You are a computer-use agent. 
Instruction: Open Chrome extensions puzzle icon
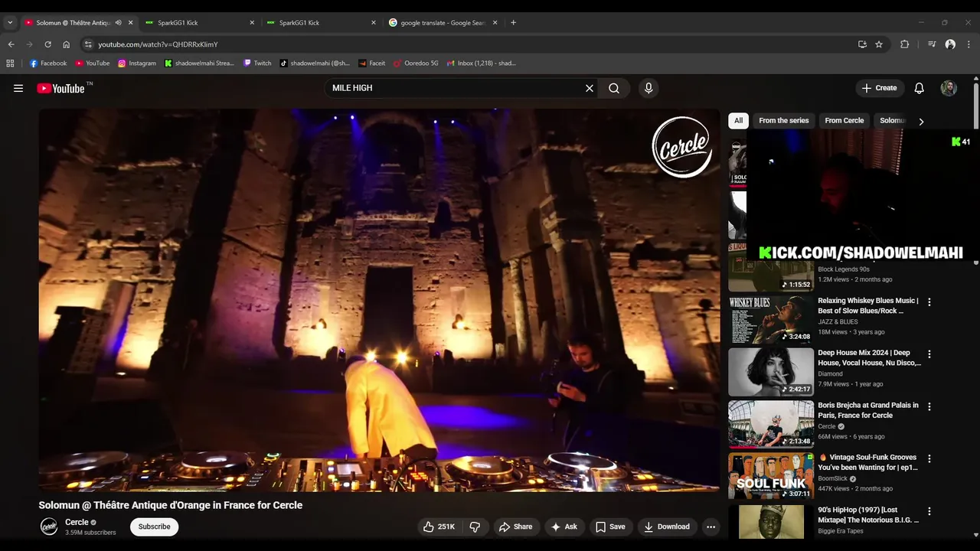coord(904,44)
